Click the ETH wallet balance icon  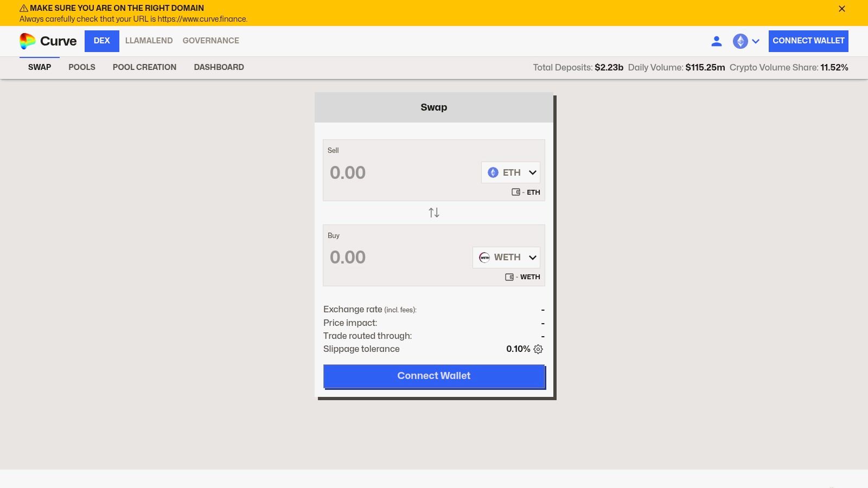pos(516,192)
